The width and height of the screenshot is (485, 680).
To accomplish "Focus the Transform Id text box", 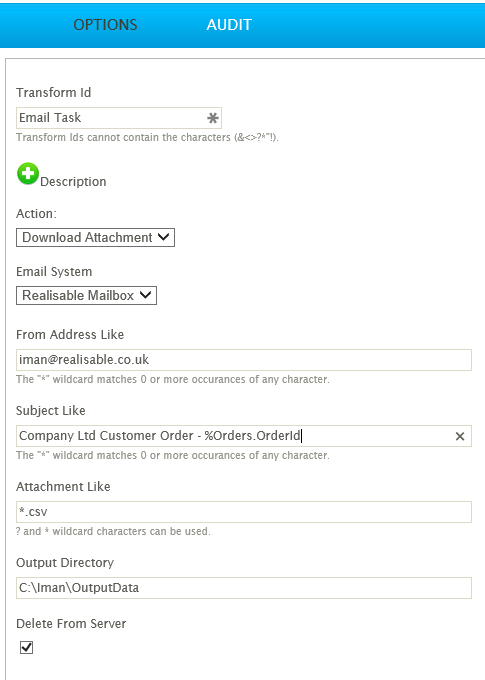I will click(x=119, y=118).
